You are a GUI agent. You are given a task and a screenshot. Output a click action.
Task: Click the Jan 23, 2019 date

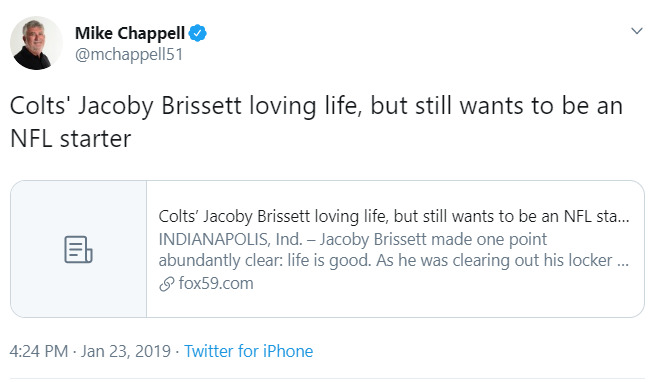point(126,351)
